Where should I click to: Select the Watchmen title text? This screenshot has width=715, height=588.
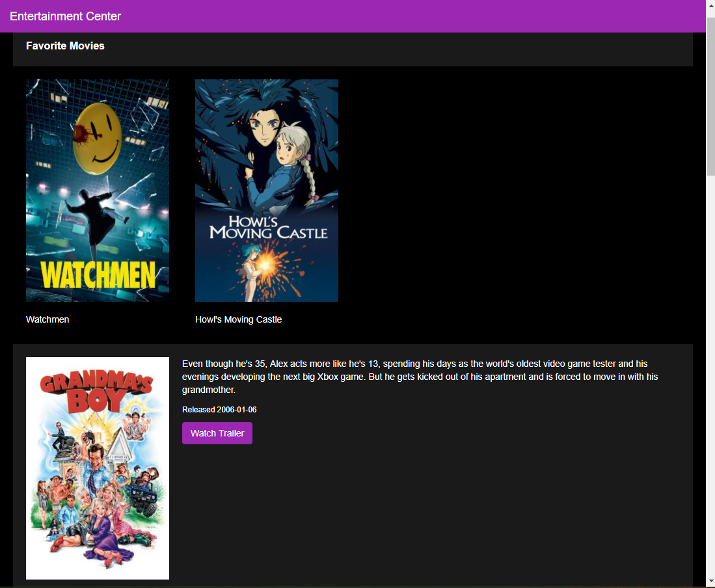click(47, 319)
